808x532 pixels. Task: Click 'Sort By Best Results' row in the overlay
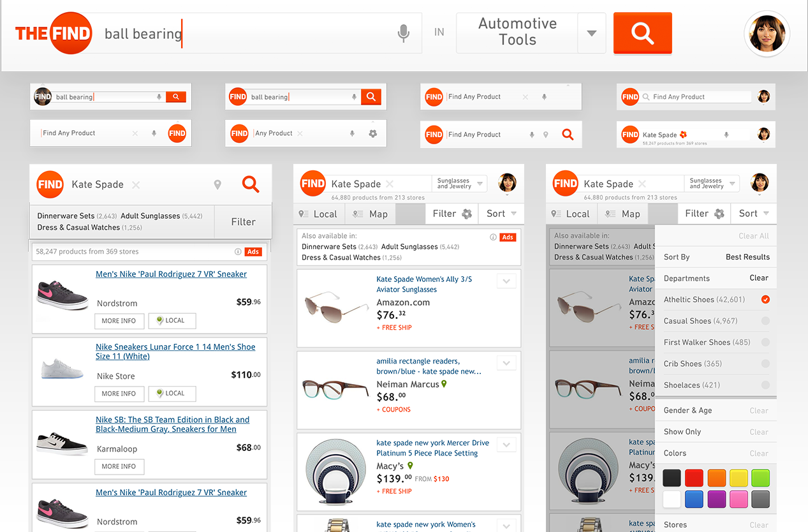pyautogui.click(x=716, y=257)
